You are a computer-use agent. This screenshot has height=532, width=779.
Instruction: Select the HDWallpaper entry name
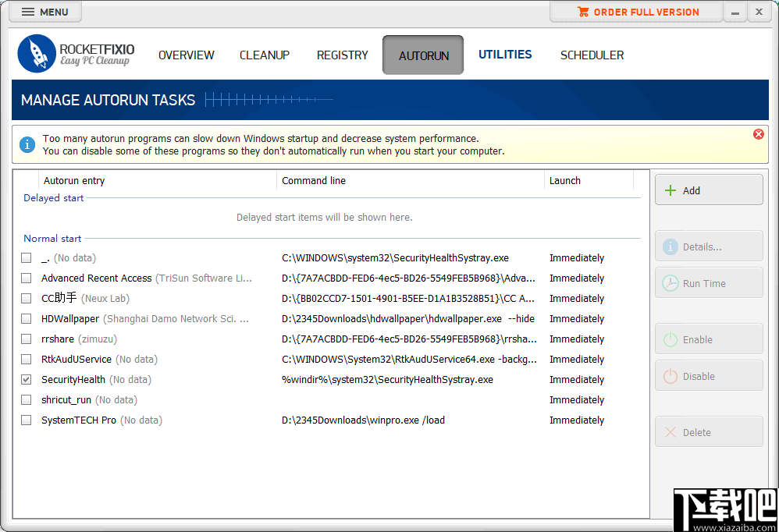(x=70, y=318)
